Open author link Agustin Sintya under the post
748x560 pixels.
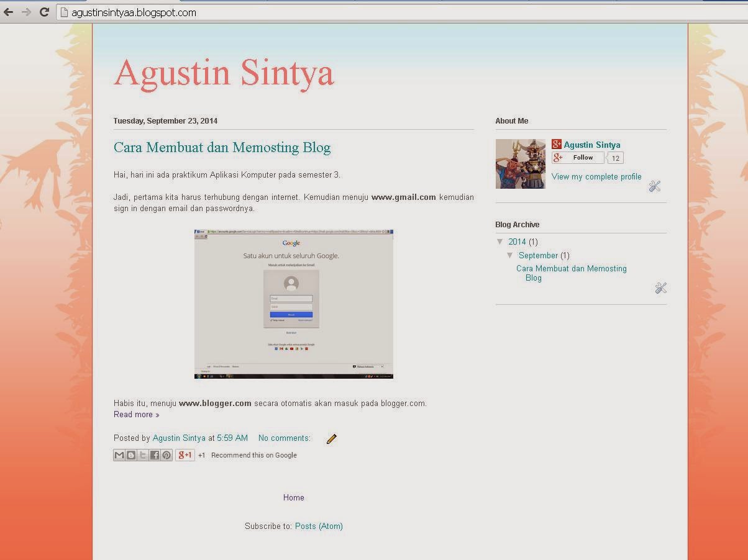(179, 438)
